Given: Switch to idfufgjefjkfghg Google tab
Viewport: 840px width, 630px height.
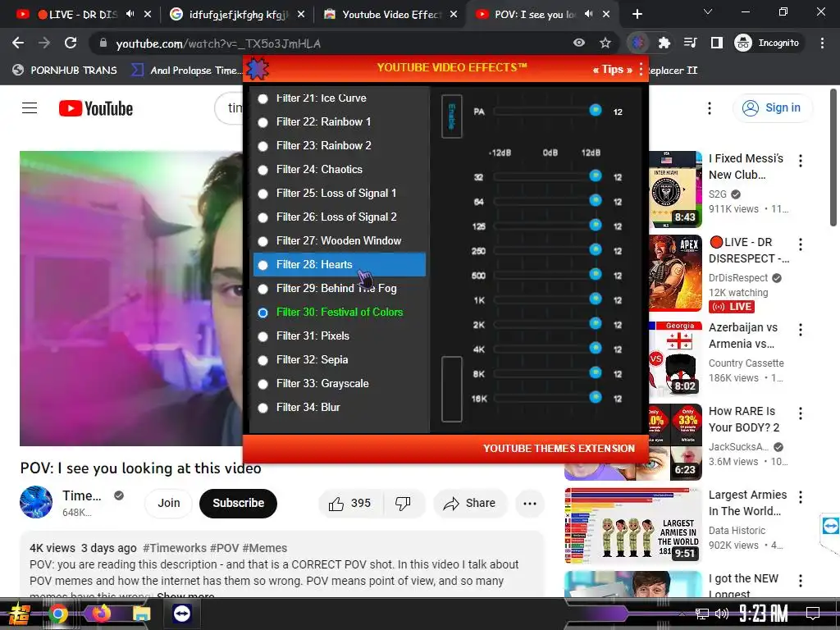Looking at the screenshot, I should 237,15.
